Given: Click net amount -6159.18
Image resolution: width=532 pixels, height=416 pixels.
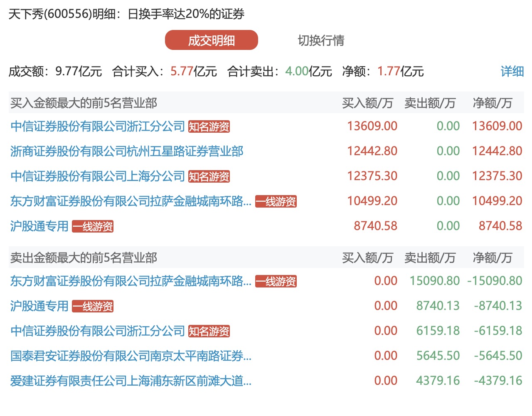Looking at the screenshot, I should tap(498, 331).
